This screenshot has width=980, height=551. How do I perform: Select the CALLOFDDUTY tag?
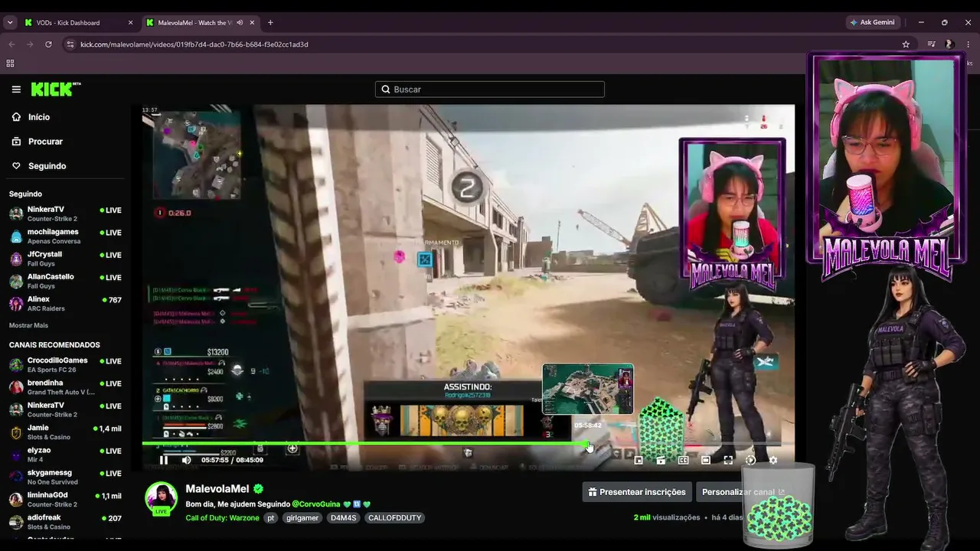click(394, 518)
